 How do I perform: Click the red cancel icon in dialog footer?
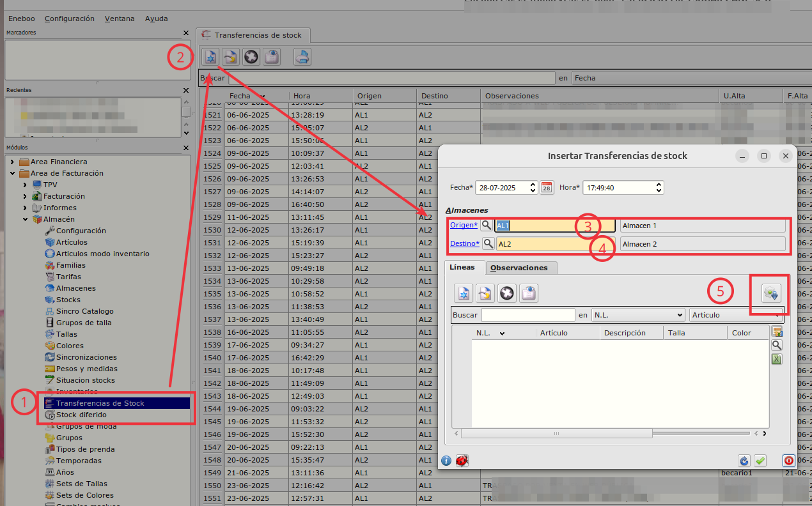[x=788, y=461]
